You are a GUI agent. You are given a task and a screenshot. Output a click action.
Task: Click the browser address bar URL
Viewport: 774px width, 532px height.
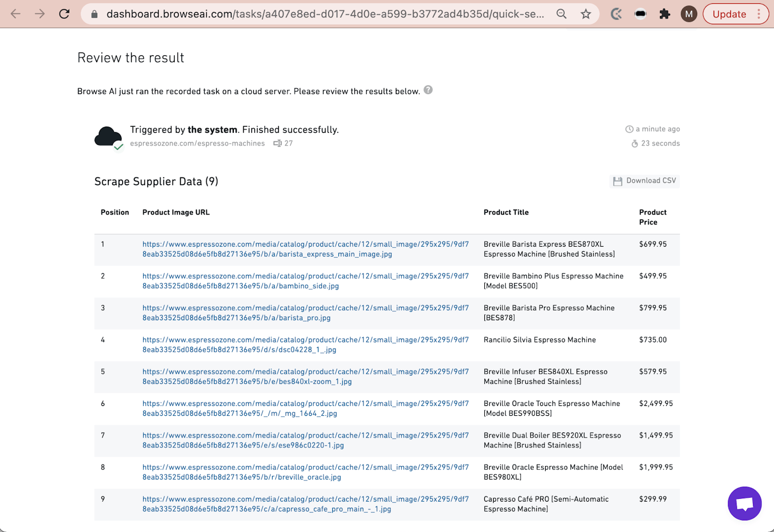pos(325,14)
